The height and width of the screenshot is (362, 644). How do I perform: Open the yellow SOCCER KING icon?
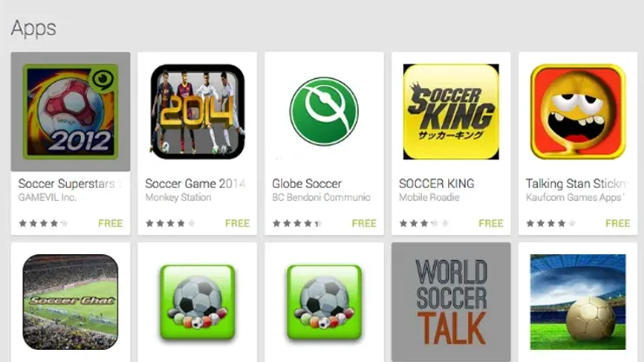coord(451,111)
